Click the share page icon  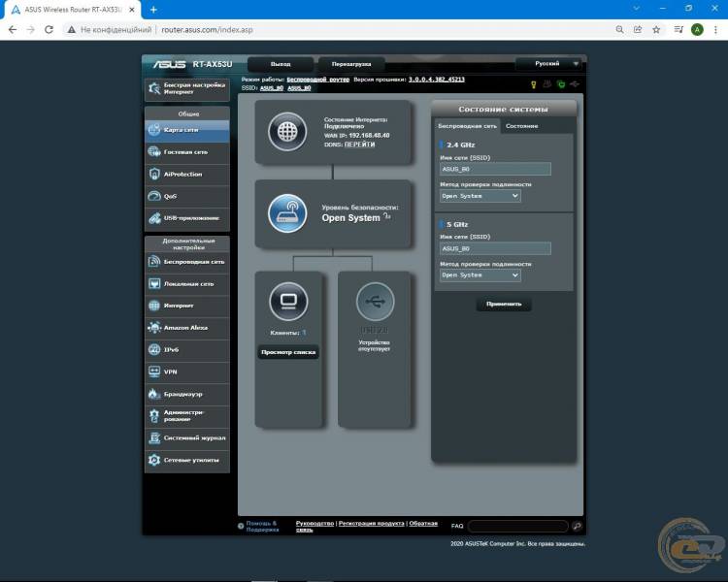[x=638, y=30]
